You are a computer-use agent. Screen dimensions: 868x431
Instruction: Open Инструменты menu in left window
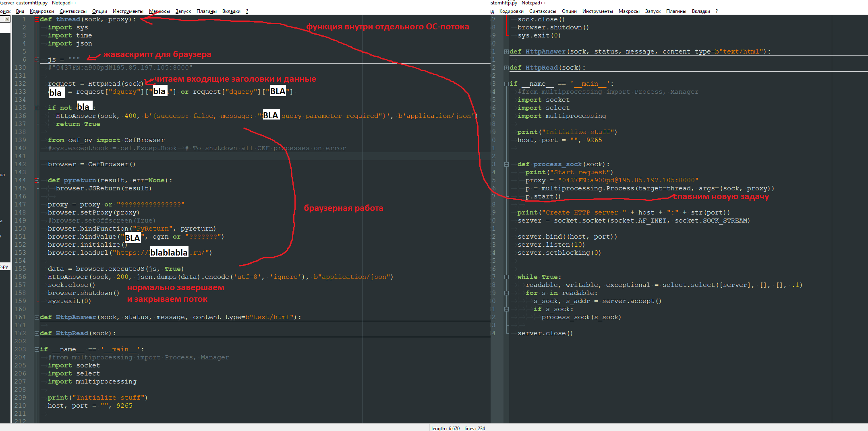point(128,11)
